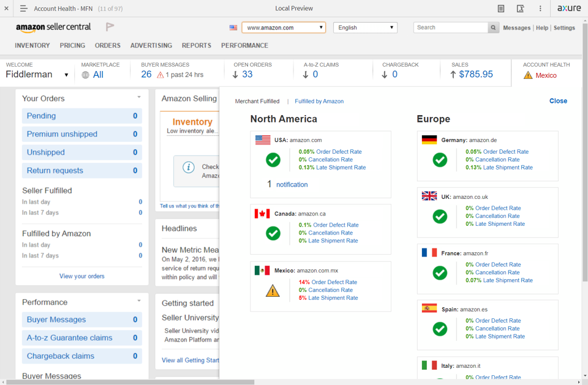The height and width of the screenshot is (385, 588).
Task: Click the Mexico flag icon
Action: click(x=262, y=271)
